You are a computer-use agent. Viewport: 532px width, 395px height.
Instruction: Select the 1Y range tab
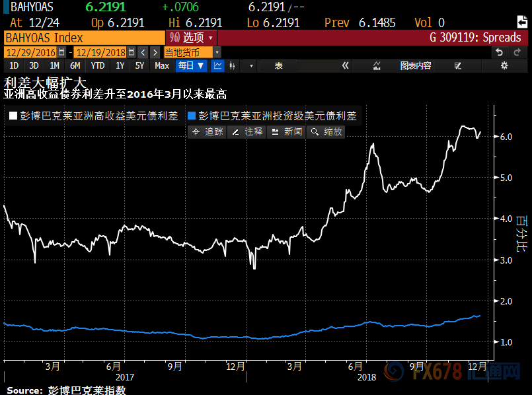pyautogui.click(x=120, y=65)
